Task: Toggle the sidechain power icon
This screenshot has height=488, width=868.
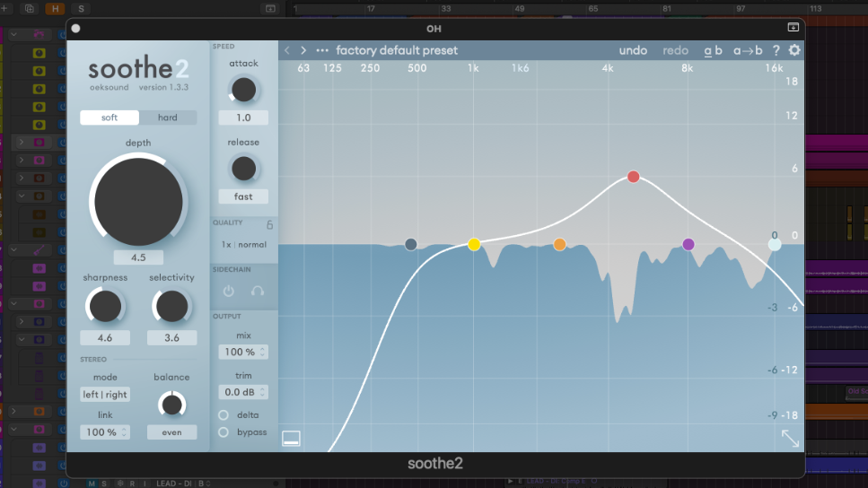Action: pos(229,291)
